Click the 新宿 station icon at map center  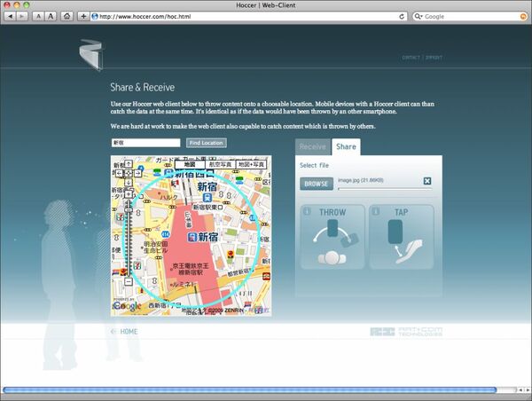point(192,237)
